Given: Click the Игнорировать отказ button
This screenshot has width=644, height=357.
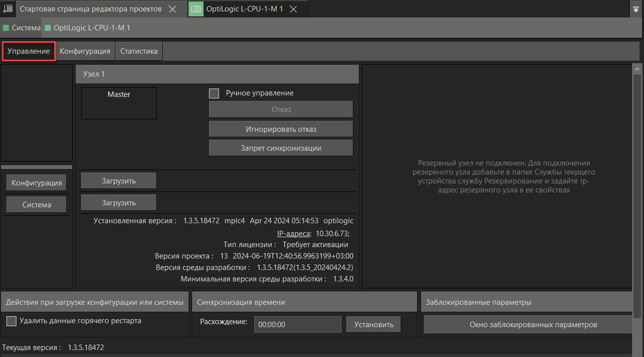Looking at the screenshot, I should pos(281,129).
